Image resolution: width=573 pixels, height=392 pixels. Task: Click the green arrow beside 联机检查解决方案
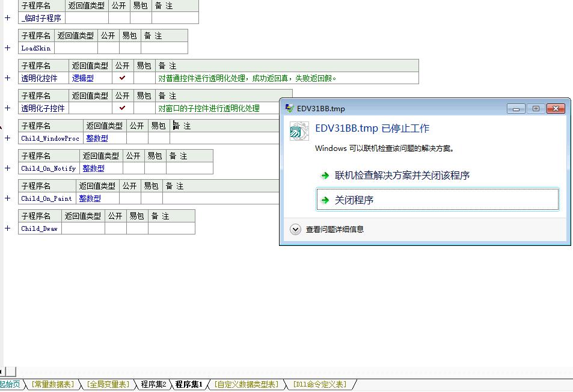pos(325,176)
